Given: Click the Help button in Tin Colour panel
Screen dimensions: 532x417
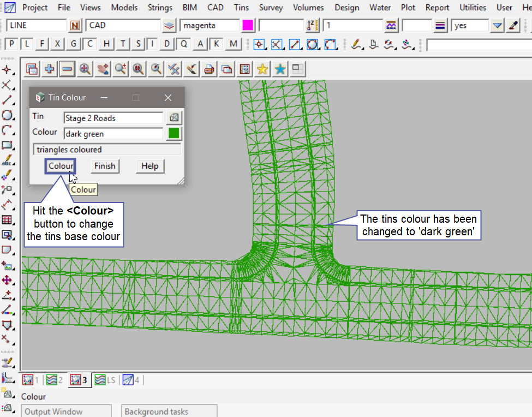Looking at the screenshot, I should pyautogui.click(x=150, y=166).
